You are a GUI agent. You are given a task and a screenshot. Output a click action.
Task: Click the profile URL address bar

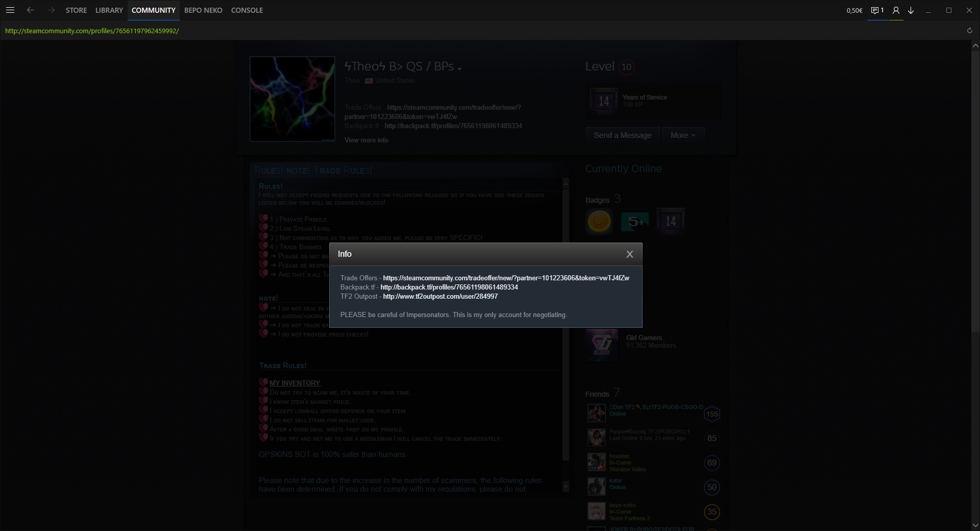coord(92,31)
